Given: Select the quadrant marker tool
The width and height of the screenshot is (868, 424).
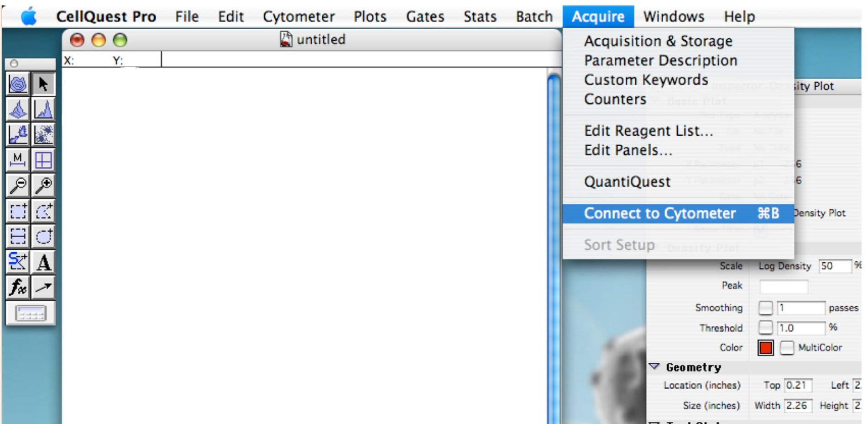Looking at the screenshot, I should click(43, 160).
